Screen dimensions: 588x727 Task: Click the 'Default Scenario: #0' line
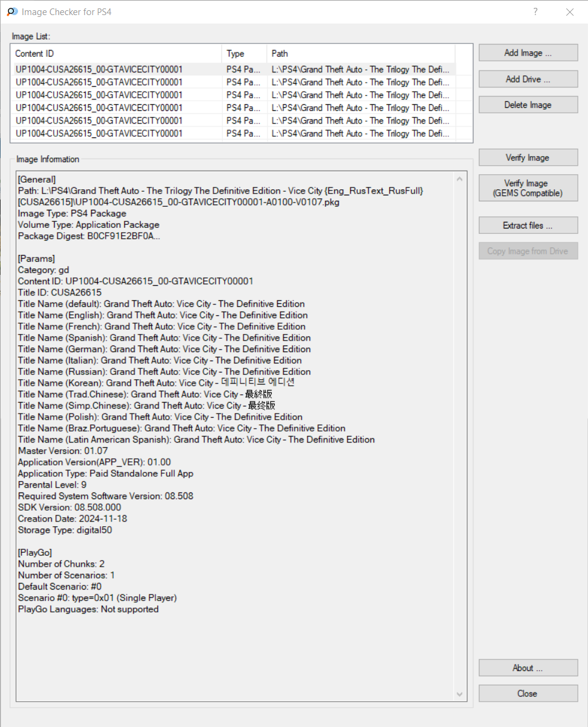click(x=60, y=587)
